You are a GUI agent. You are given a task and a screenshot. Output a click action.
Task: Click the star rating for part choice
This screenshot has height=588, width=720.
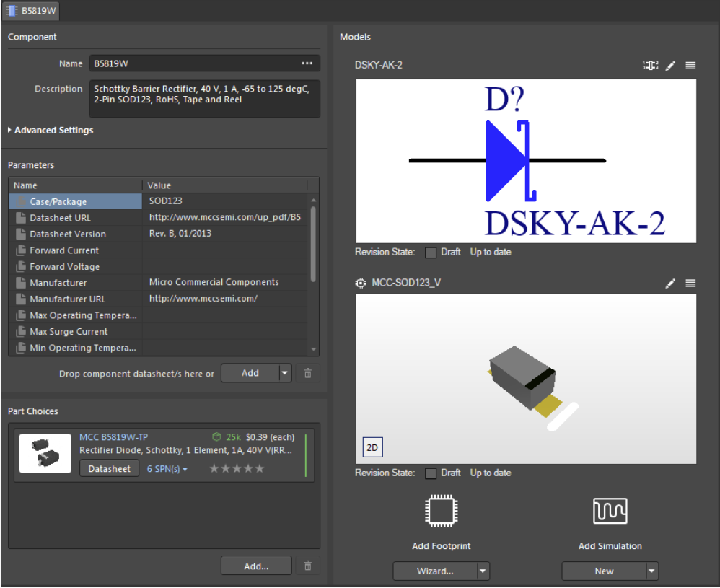click(x=237, y=468)
